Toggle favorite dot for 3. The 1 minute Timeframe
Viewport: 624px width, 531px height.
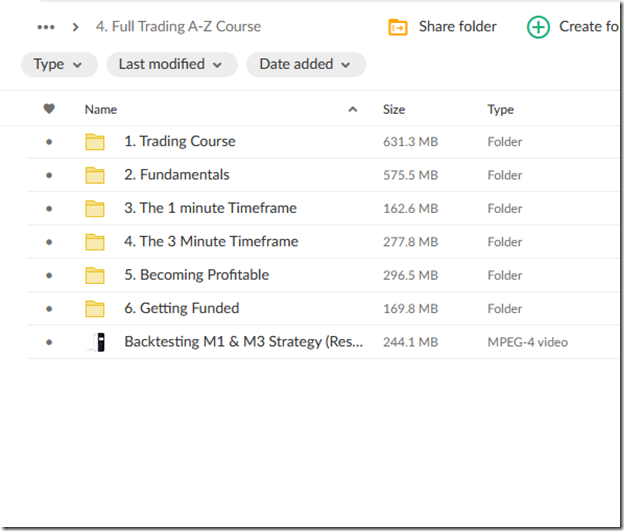point(49,209)
